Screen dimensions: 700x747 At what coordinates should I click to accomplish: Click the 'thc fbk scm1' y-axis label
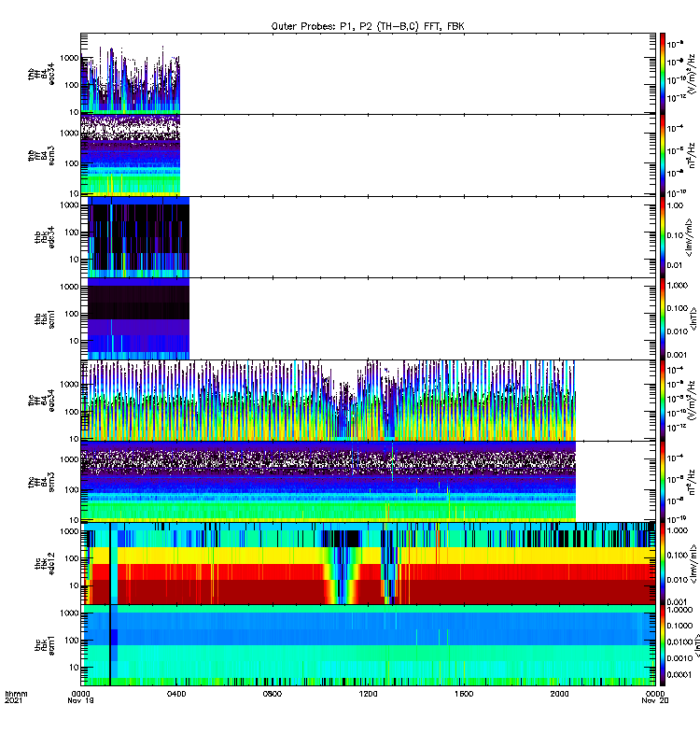coord(45,645)
